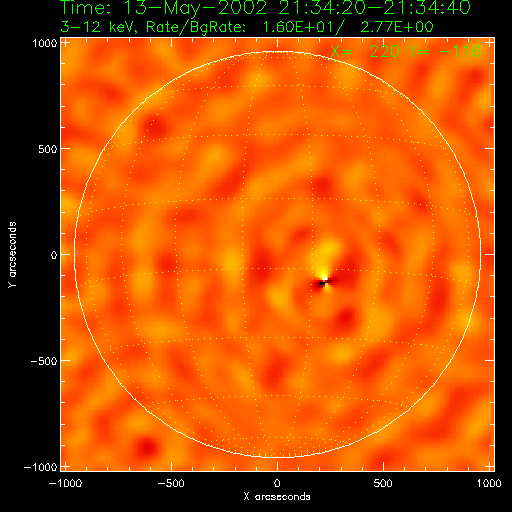The width and height of the screenshot is (512, 512).
Task: Click the 2.77E+00 background rate value
Action: [397, 27]
